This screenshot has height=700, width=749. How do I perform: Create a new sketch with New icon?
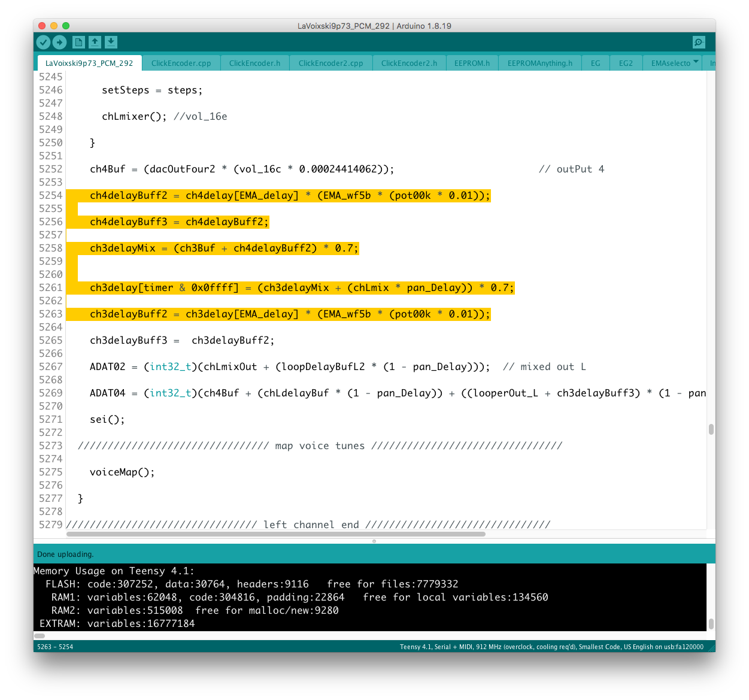coord(78,42)
